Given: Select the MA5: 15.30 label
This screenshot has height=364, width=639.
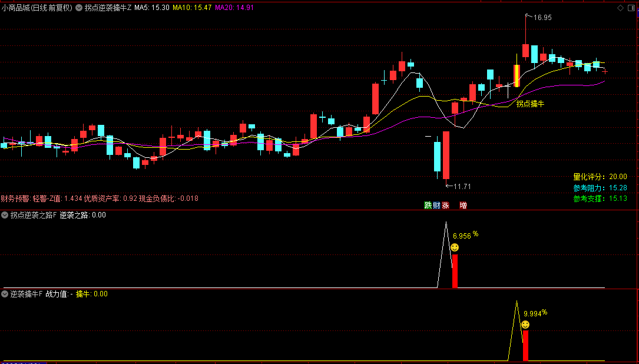Looking at the screenshot, I should point(151,7).
